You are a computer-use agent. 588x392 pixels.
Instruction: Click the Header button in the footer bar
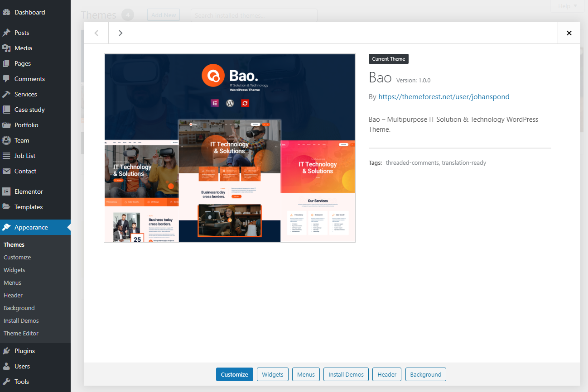pyautogui.click(x=387, y=374)
